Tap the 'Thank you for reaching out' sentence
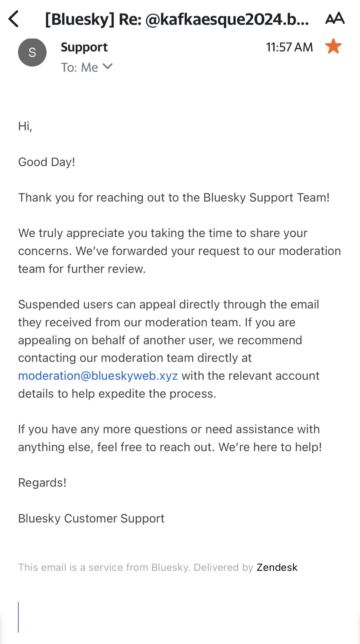Viewport: 360px width, 644px height. click(174, 197)
